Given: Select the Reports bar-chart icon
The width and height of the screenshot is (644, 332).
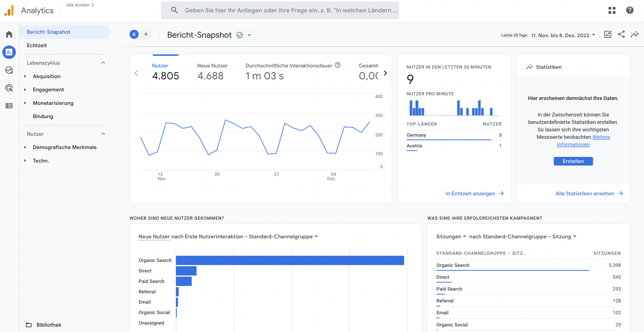Looking at the screenshot, I should click(x=9, y=52).
